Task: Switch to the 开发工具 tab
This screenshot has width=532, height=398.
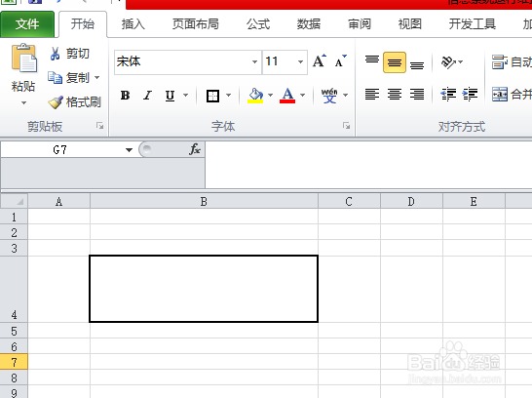Action: tap(473, 24)
